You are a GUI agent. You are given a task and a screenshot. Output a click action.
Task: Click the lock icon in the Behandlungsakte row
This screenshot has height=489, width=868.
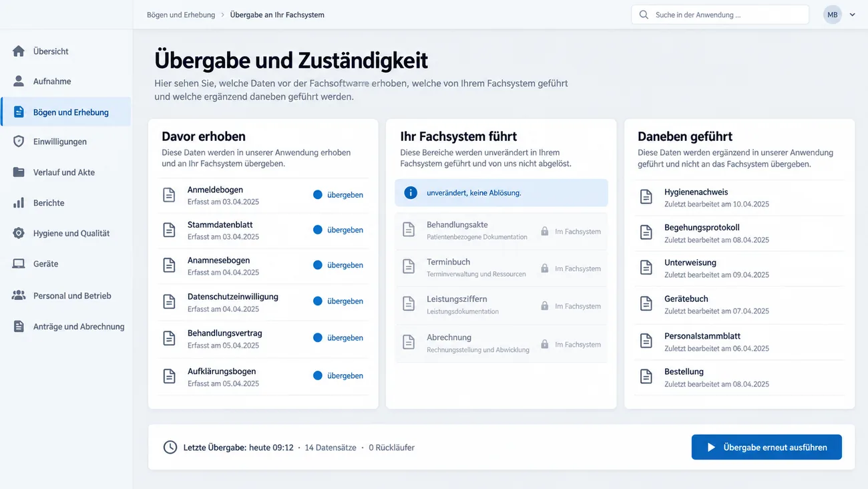pyautogui.click(x=545, y=231)
